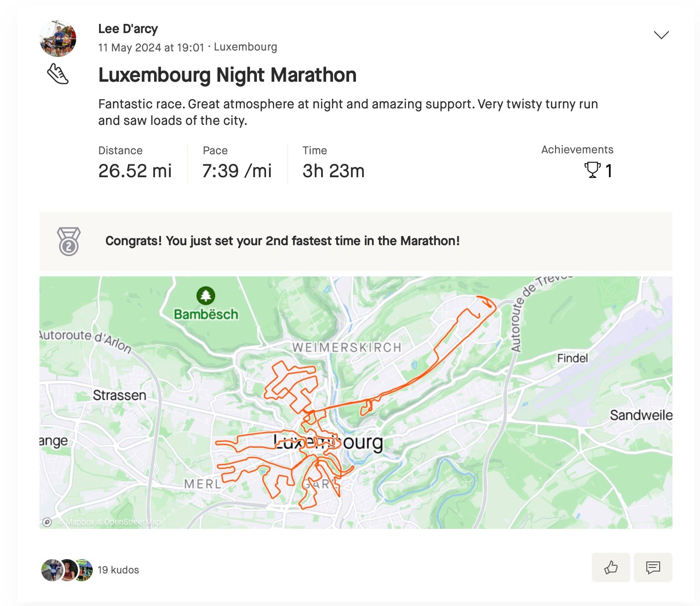Click the trophy achievements icon
The image size is (700, 606).
592,170
